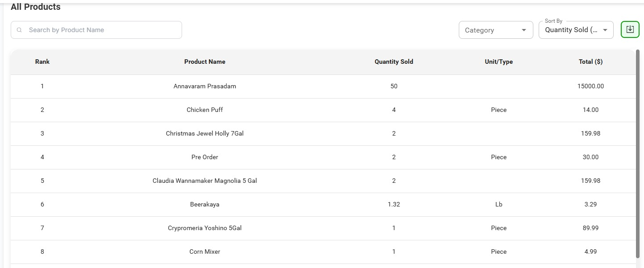644x268 pixels.
Task: Click Claudia Wannamaker Magnolia 5 Gal
Action: pos(204,181)
